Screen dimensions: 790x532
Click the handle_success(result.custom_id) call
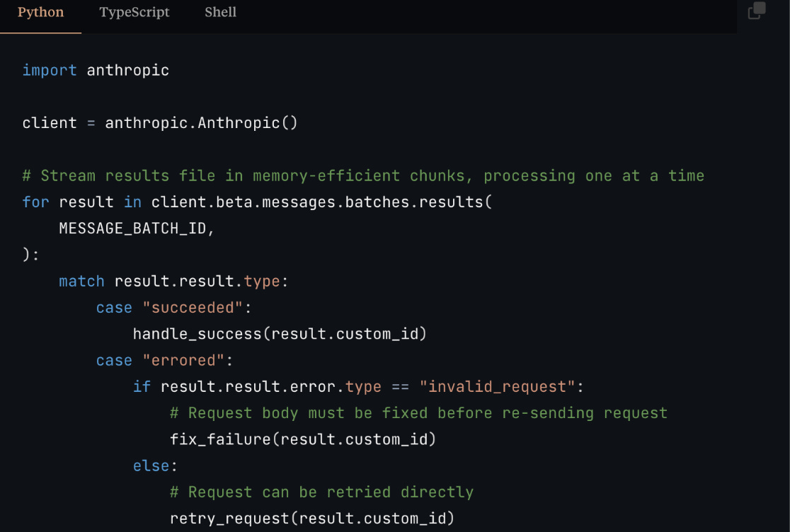click(x=280, y=334)
